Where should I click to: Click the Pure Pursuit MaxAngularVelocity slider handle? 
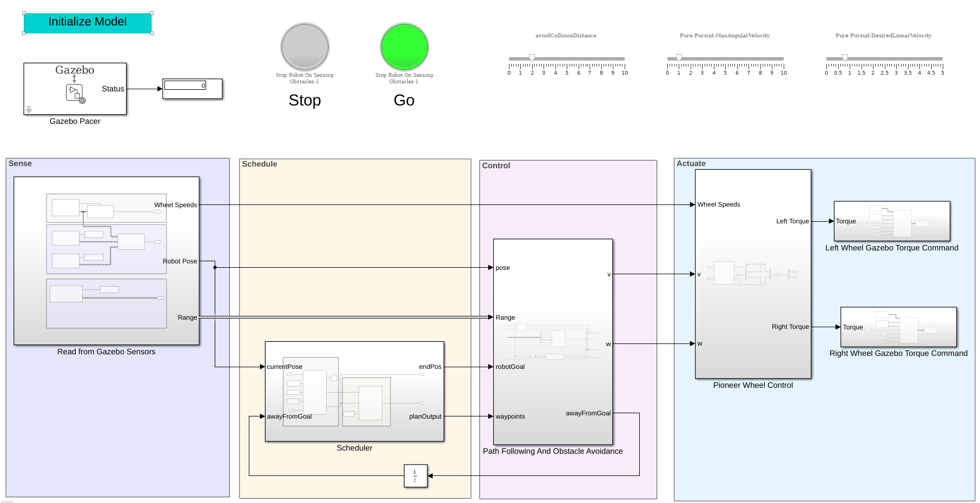click(679, 57)
